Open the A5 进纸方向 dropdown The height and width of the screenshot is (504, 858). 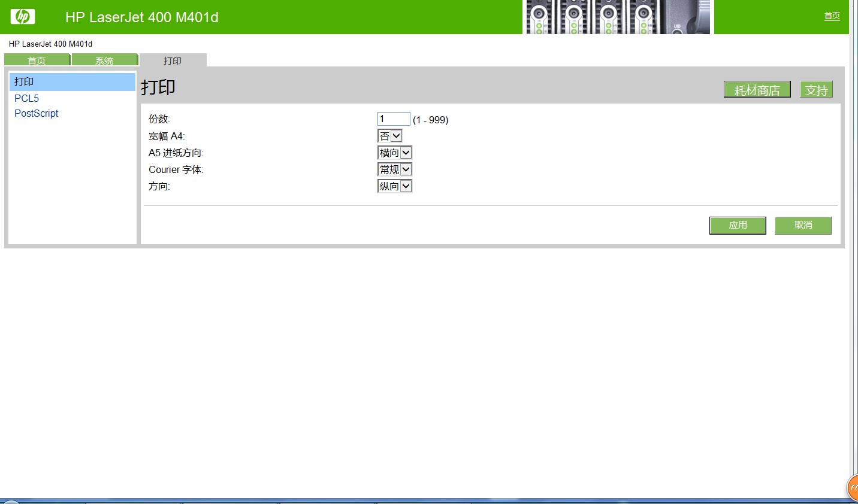(x=395, y=153)
